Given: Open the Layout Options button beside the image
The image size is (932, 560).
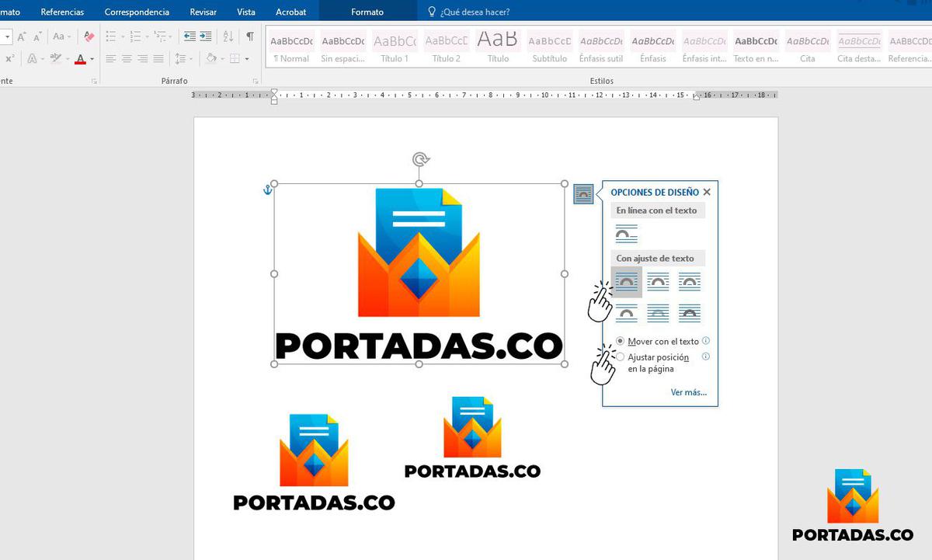Looking at the screenshot, I should pos(583,194).
